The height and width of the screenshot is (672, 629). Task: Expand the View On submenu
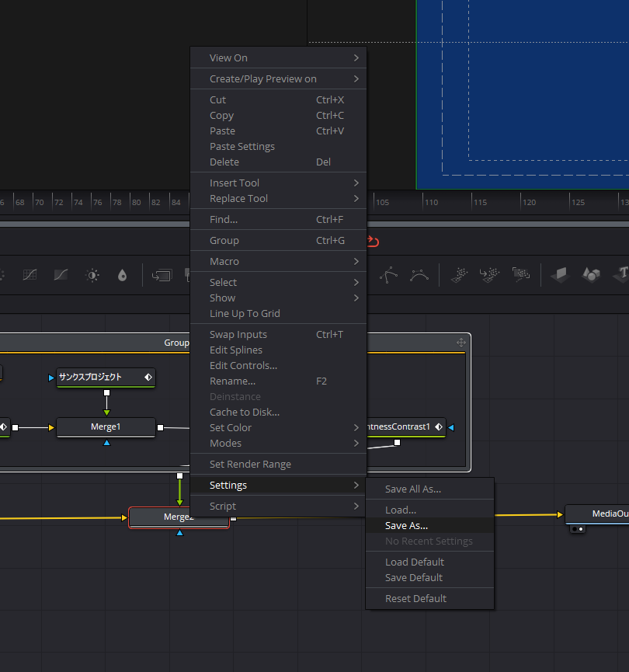278,57
